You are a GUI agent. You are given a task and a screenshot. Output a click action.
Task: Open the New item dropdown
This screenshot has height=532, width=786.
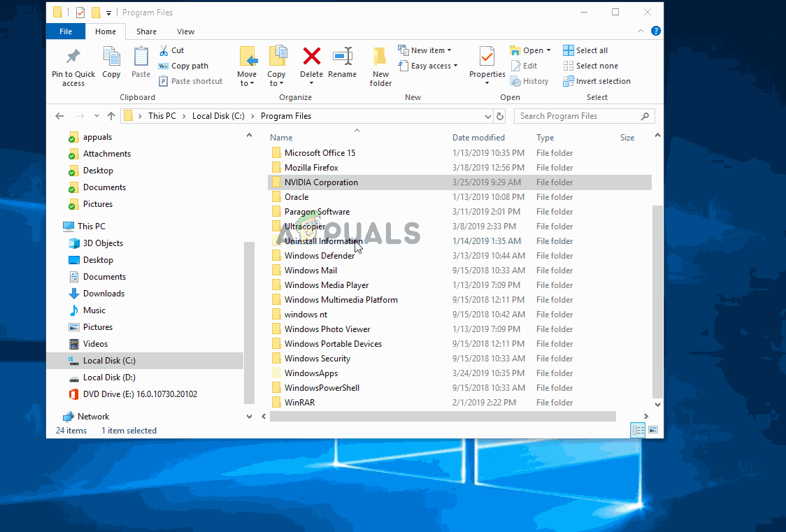pos(424,50)
